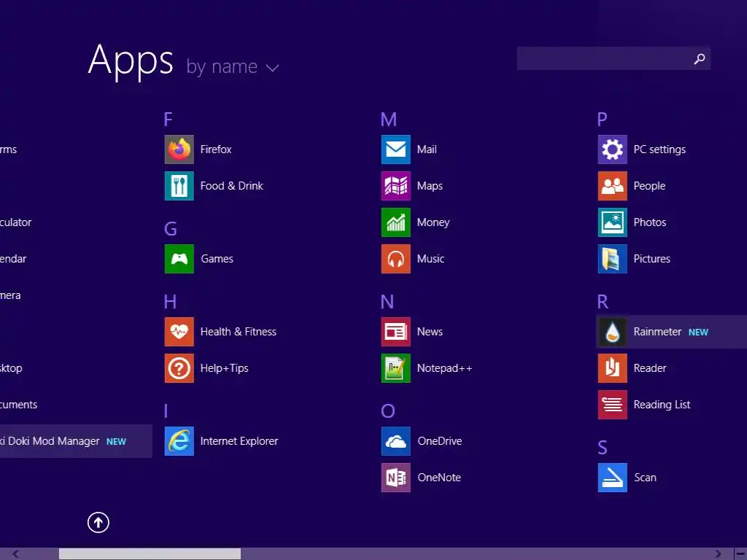Open the Photos app icon
Image resolution: width=747 pixels, height=560 pixels.
[x=613, y=222]
